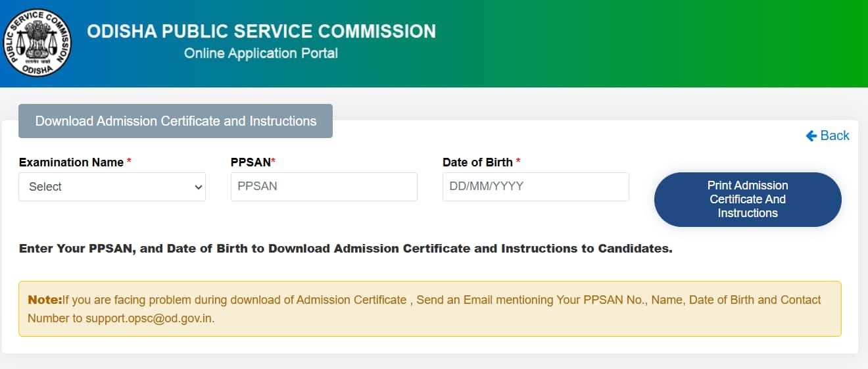Click the chevron arrow in the Examination Name select
The image size is (868, 369).
pos(198,187)
